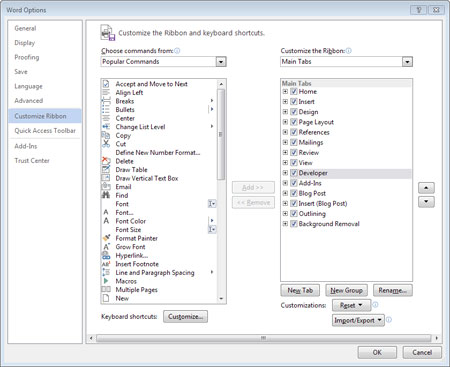
Task: Click the New document icon
Action: (106, 298)
